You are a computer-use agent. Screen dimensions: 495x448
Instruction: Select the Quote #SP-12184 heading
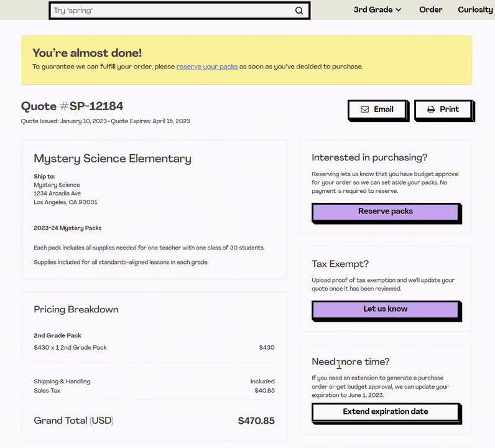pyautogui.click(x=72, y=106)
